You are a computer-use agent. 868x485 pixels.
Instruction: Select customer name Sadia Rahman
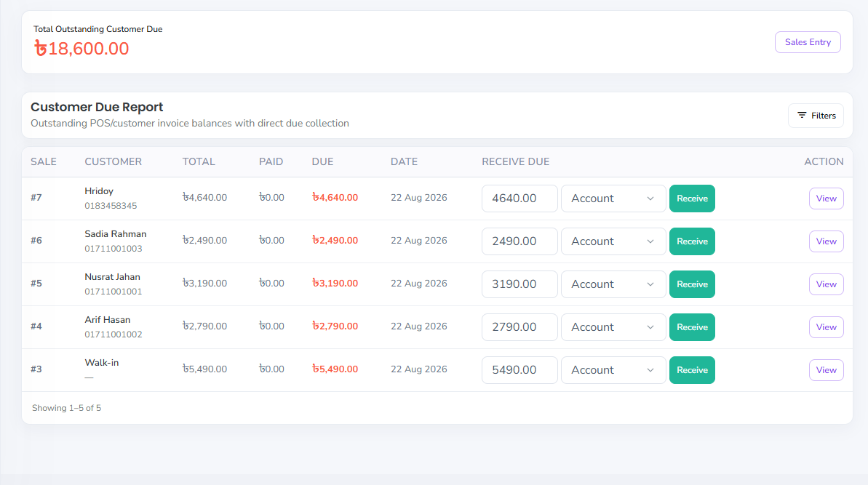coord(116,234)
